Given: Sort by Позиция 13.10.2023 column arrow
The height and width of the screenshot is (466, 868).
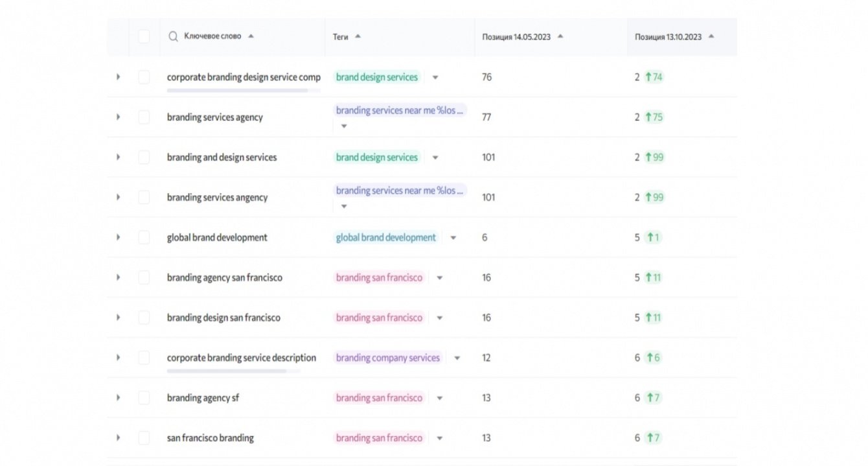Looking at the screenshot, I should tap(711, 37).
